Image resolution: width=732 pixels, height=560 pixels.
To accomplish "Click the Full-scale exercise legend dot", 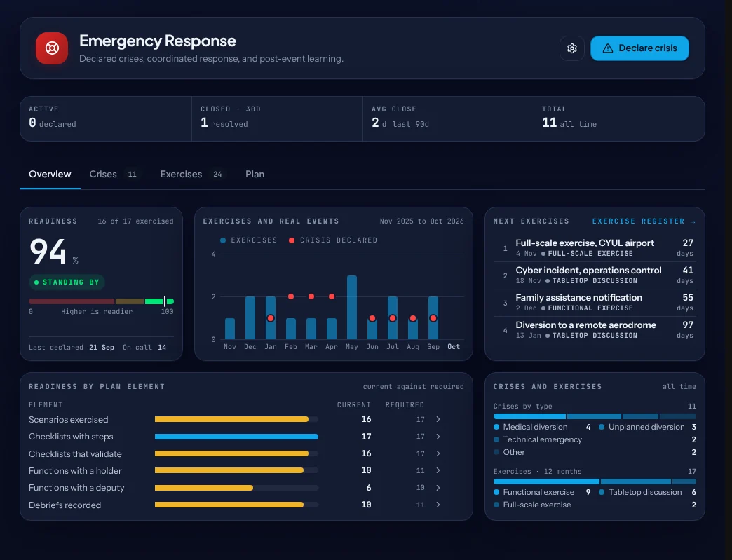I will (x=496, y=505).
